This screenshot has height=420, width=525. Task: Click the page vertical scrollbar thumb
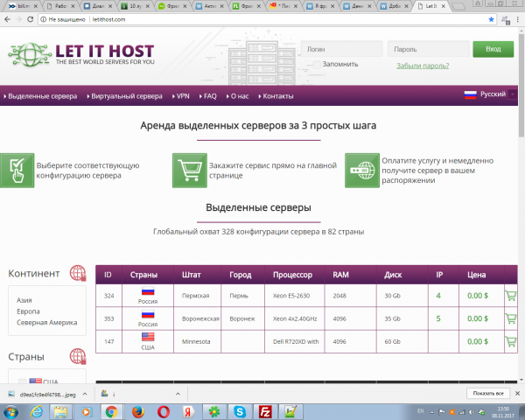(x=521, y=86)
